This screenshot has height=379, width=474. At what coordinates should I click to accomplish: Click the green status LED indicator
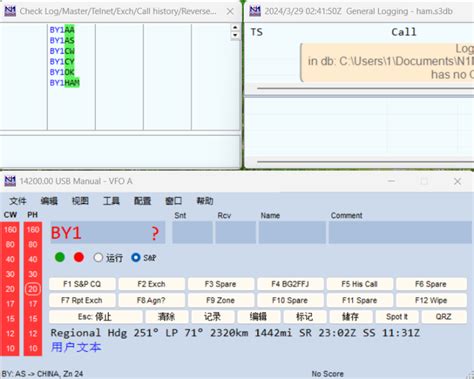pos(60,257)
